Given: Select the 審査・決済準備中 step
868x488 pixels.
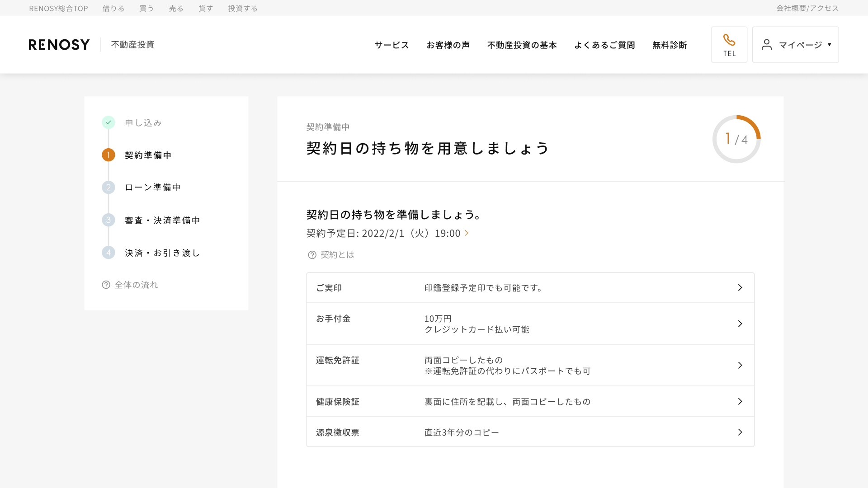Looking at the screenshot, I should (163, 220).
